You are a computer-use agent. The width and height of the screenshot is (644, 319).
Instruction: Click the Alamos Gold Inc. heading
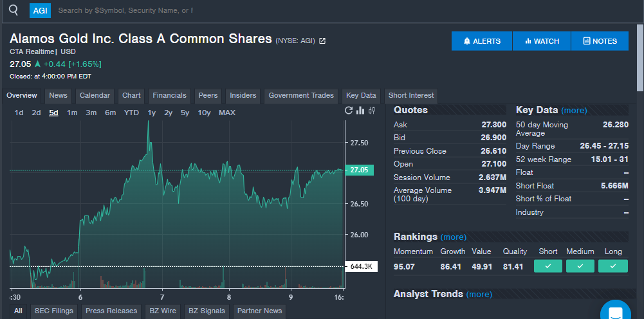click(x=140, y=39)
